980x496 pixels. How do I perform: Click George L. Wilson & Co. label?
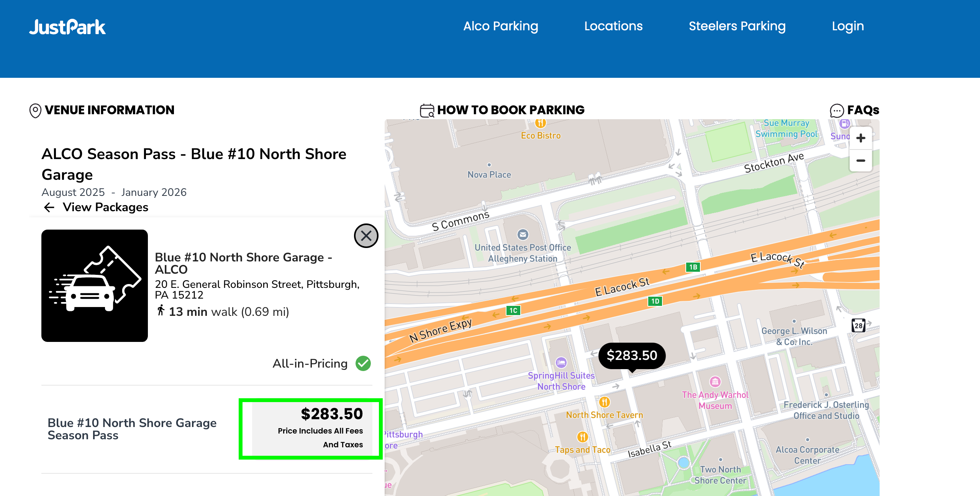tap(794, 336)
